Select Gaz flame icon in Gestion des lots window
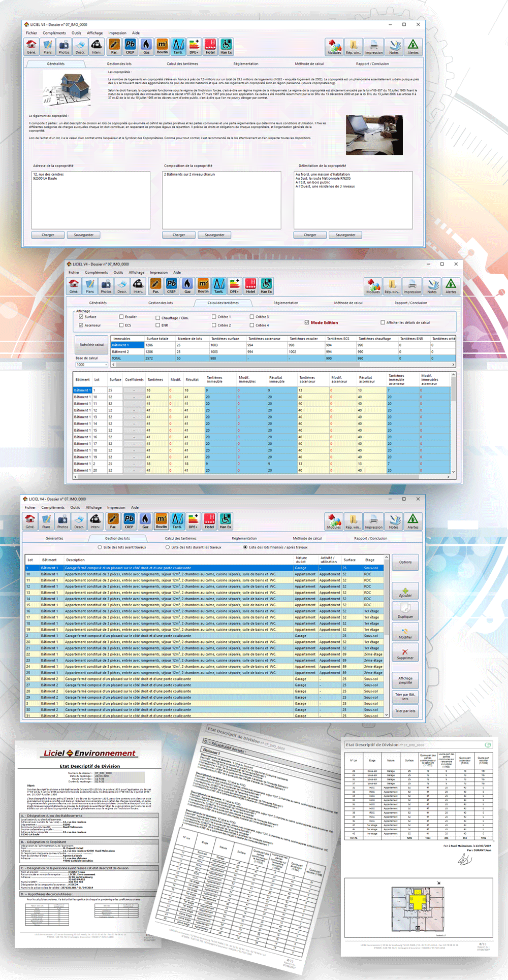The image size is (508, 980). click(x=145, y=521)
